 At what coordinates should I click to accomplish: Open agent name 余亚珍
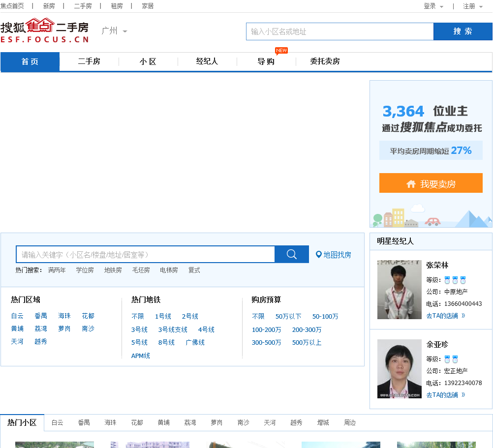[437, 344]
